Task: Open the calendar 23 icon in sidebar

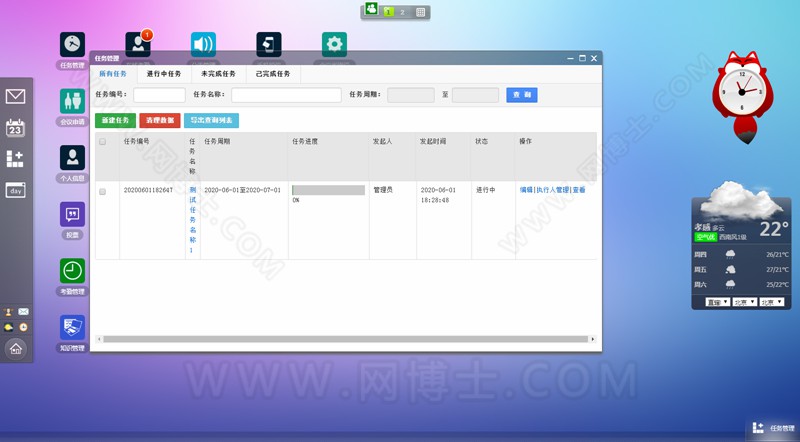Action: point(15,128)
